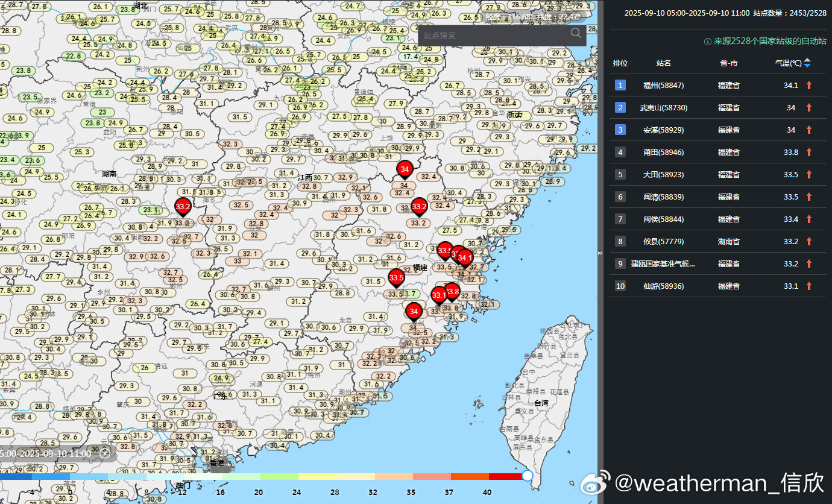Click rank badge 2 in the table
Viewport: 832px width, 504px height.
[620, 107]
